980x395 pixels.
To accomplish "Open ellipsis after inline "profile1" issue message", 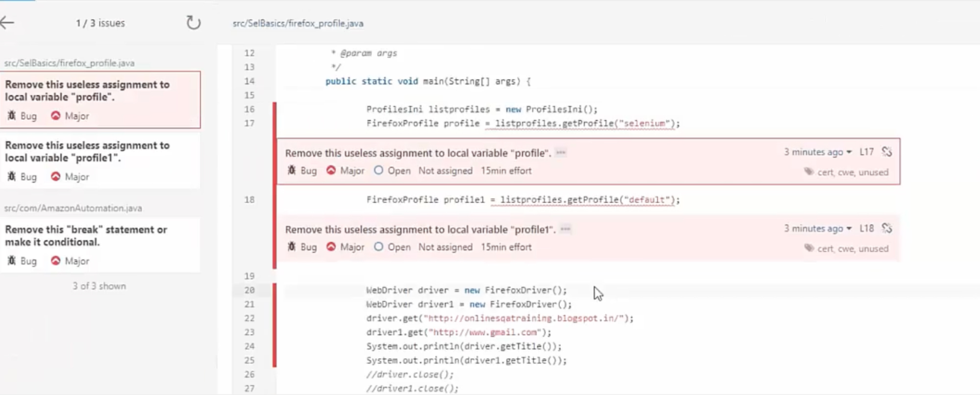I will tap(566, 229).
